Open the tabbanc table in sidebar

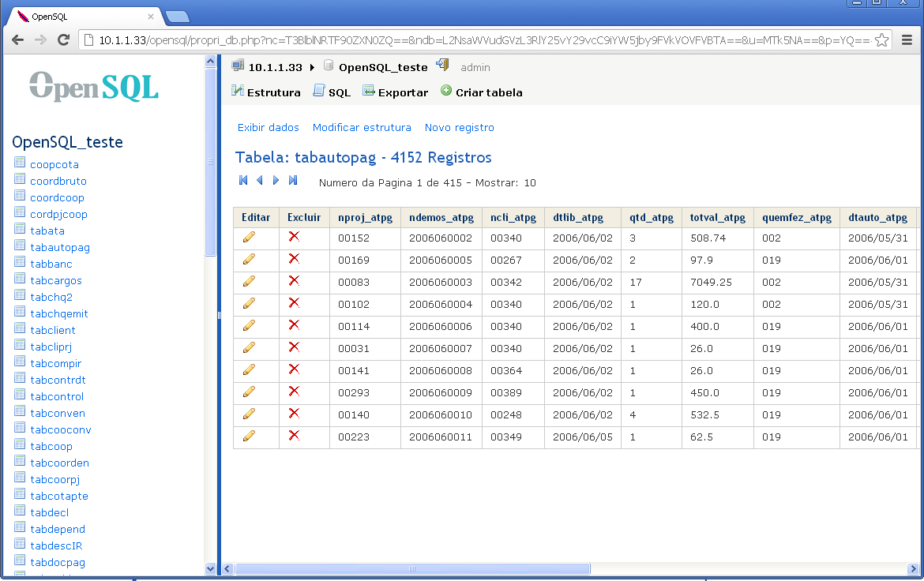point(51,264)
